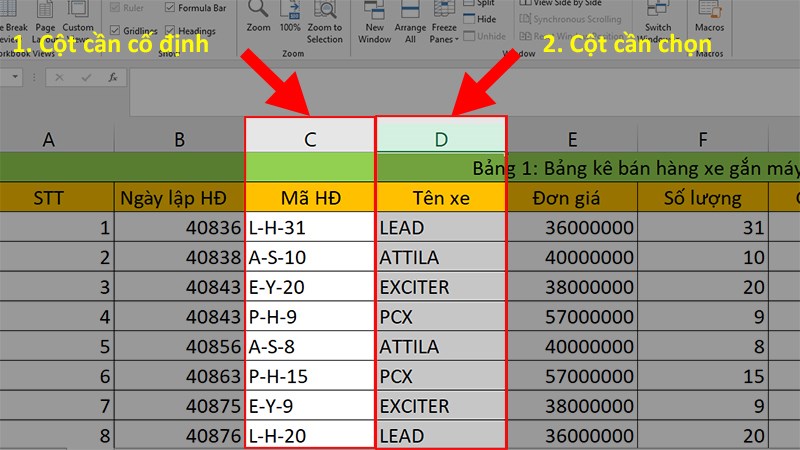
Task: Set zoom to 100% button
Action: 290,12
